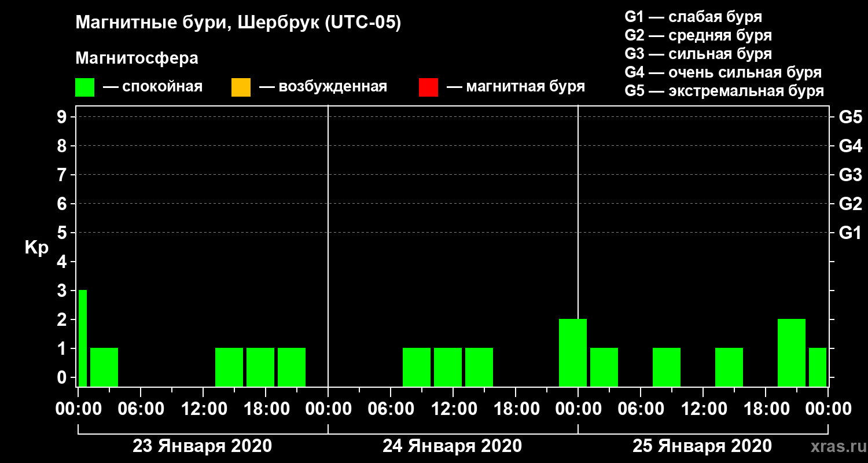
Task: Click the 'G3' label on the right axis
Action: point(850,175)
